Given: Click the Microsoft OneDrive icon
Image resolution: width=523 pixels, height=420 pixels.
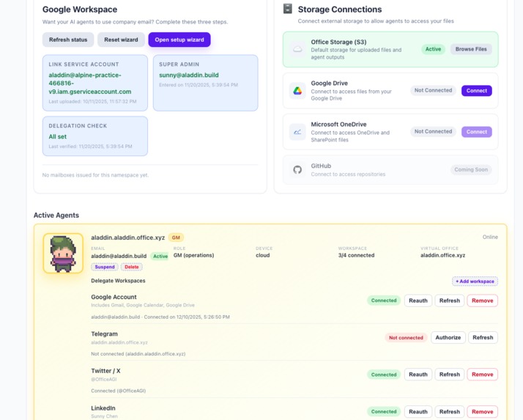Looking at the screenshot, I should pos(297,132).
